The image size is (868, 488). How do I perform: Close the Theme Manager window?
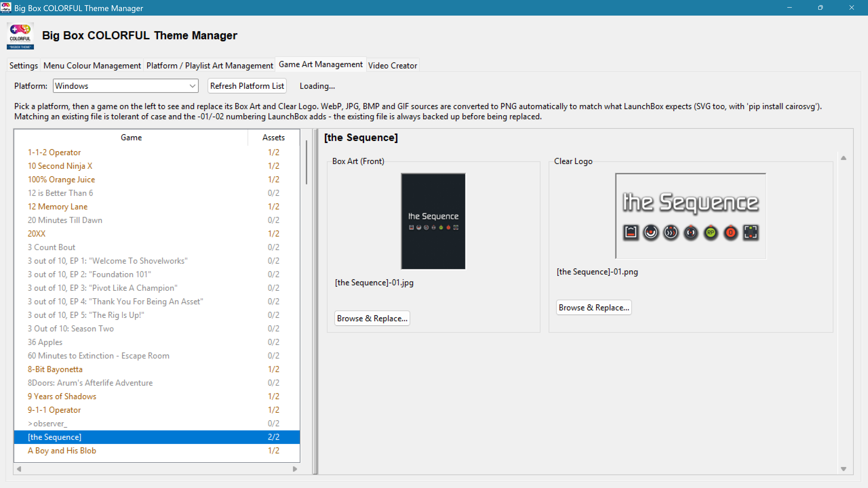(851, 7)
